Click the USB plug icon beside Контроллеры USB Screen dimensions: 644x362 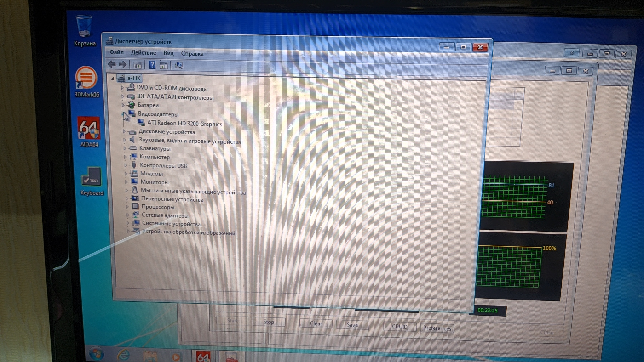point(134,164)
